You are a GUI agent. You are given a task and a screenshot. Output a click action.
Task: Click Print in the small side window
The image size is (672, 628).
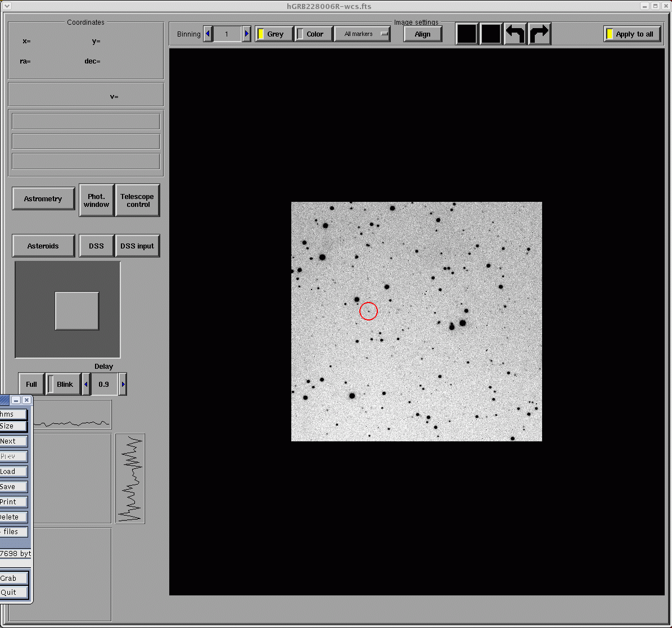point(13,502)
